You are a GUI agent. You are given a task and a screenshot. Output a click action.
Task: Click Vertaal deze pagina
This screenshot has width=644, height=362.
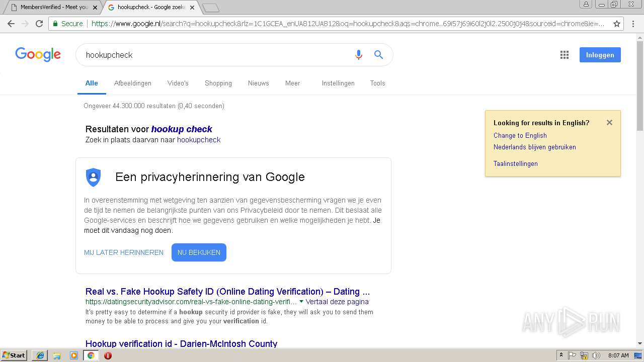click(337, 302)
